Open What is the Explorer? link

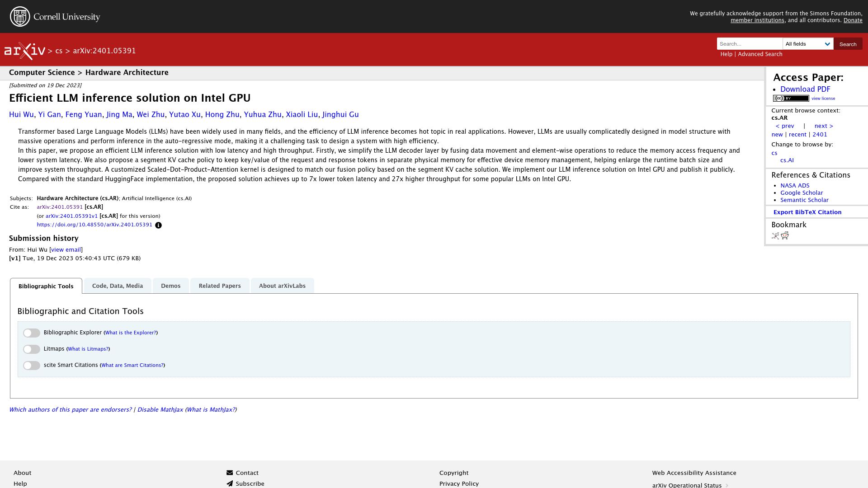[131, 333]
